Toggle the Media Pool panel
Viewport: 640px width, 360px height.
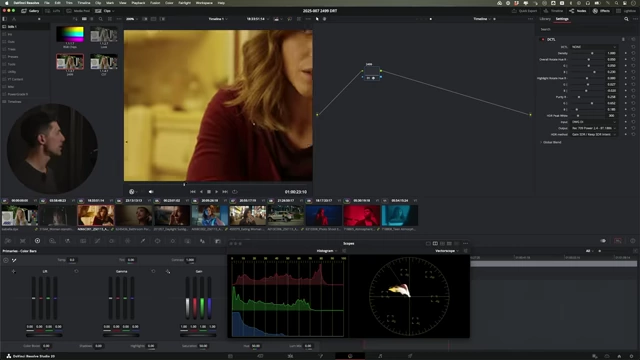click(x=78, y=11)
